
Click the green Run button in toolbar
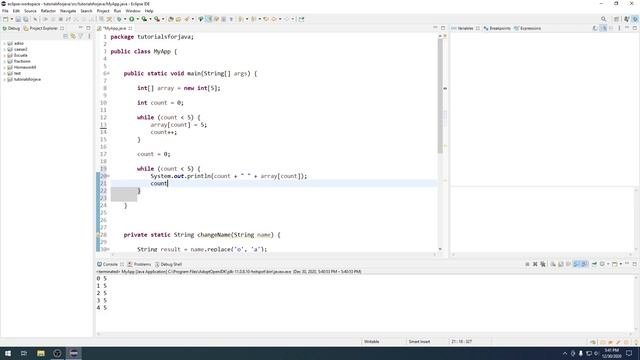click(131, 19)
